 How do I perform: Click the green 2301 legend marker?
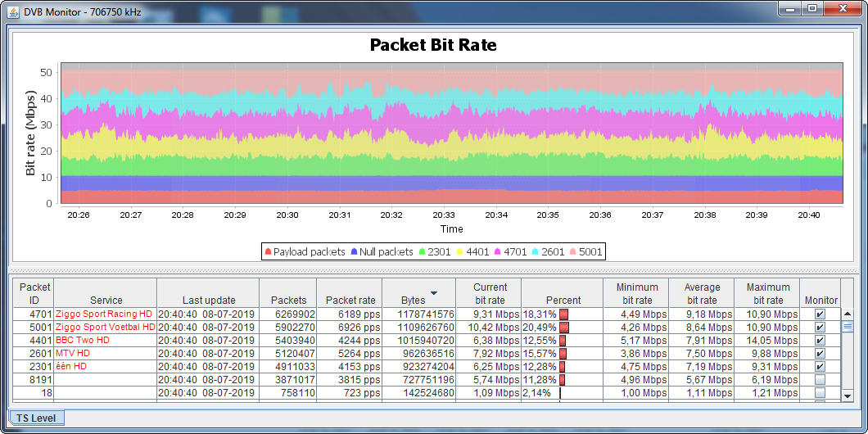422,252
